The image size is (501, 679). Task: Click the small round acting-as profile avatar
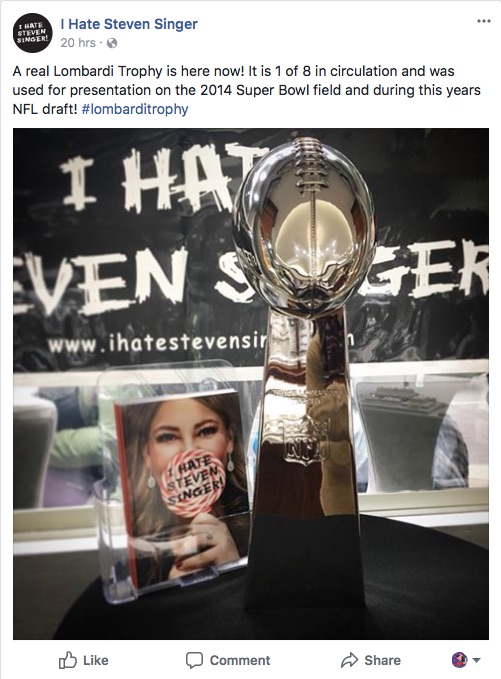[460, 660]
